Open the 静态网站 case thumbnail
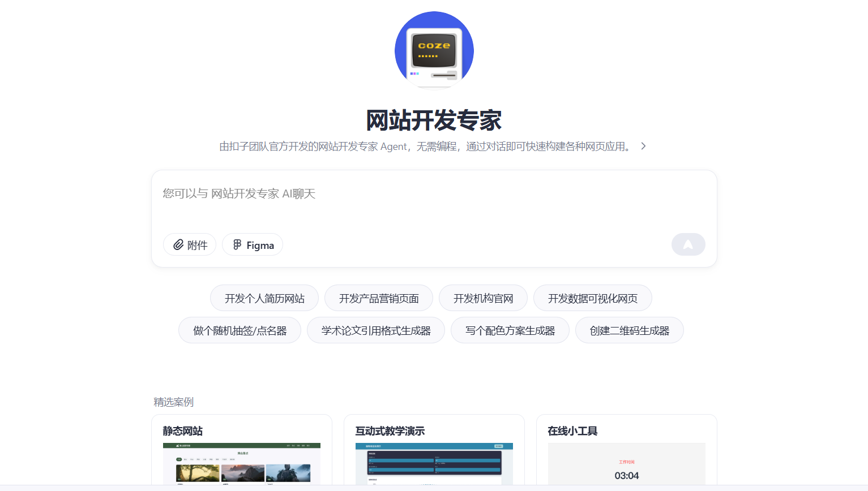 point(242,463)
